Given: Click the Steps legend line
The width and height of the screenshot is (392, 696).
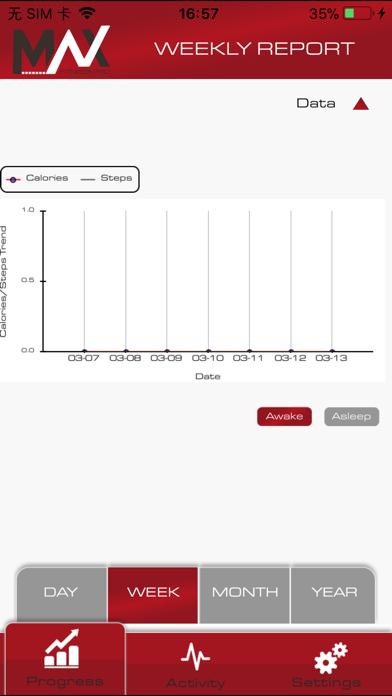Looking at the screenshot, I should click(88, 180).
